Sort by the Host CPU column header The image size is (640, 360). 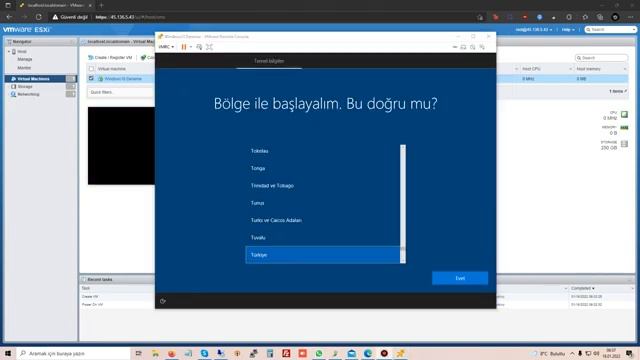click(x=531, y=69)
